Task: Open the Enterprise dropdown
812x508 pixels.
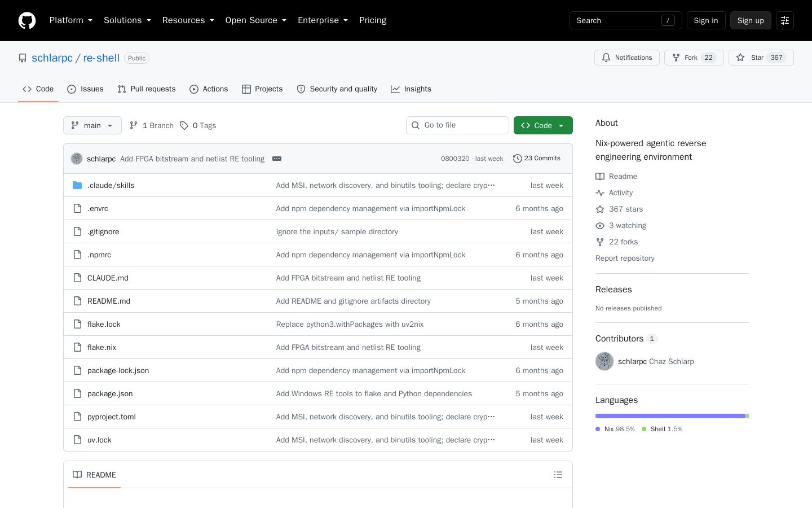Action: click(323, 20)
